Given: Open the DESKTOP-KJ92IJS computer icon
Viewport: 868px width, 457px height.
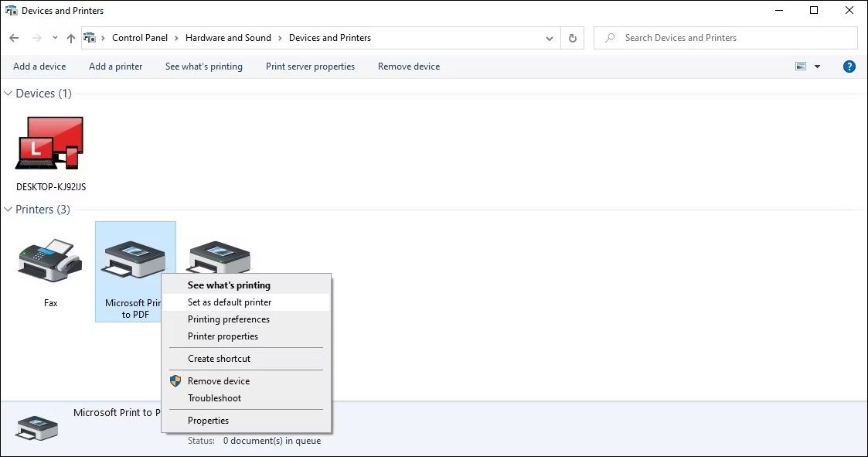Looking at the screenshot, I should 49,143.
